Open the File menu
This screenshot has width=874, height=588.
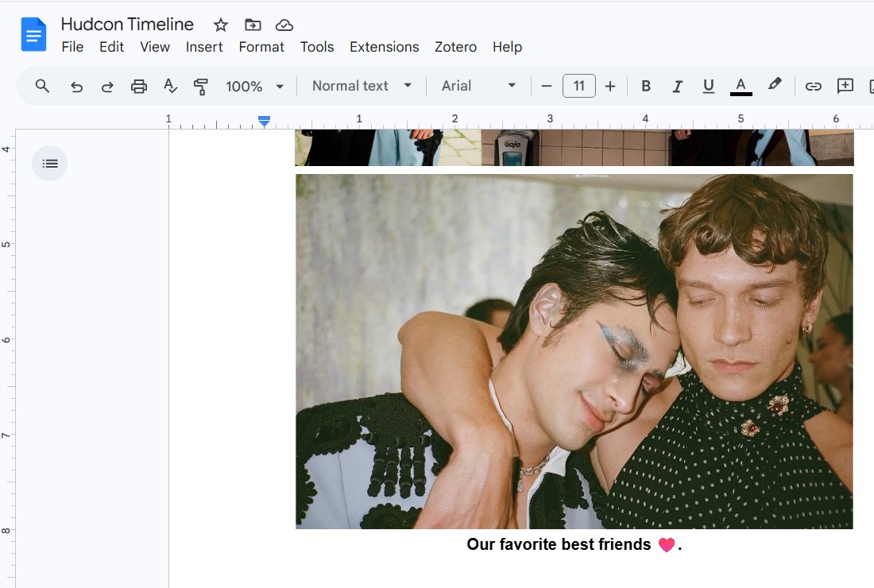[x=72, y=47]
